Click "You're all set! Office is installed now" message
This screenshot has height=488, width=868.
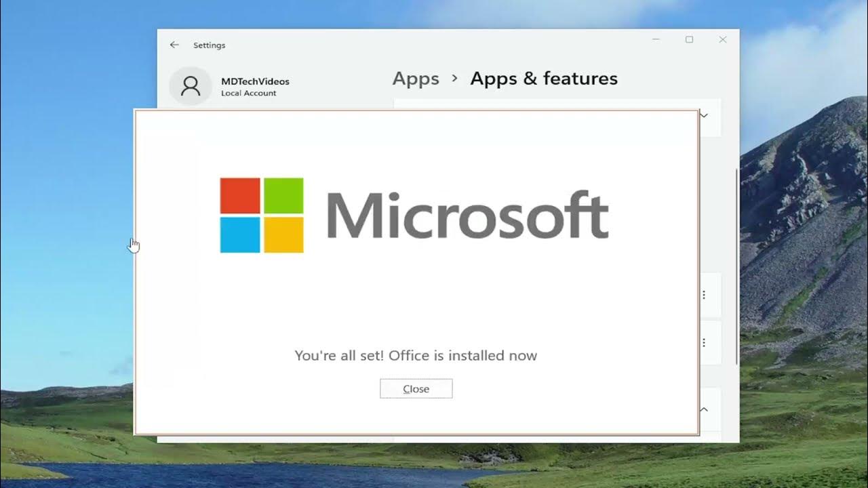pos(416,356)
